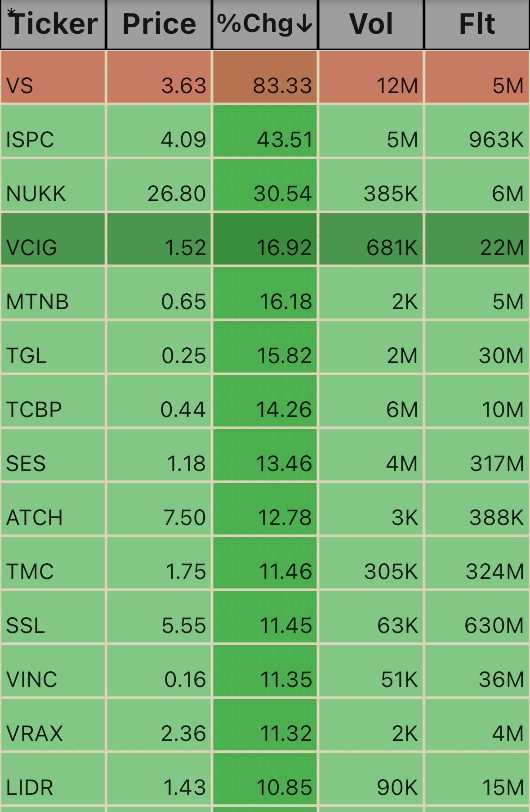The height and width of the screenshot is (812, 530).
Task: Select the SES percent change 13.46
Action: click(x=284, y=463)
